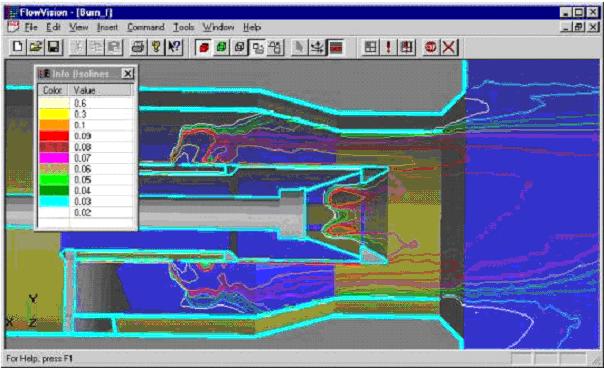The height and width of the screenshot is (368, 604).
Task: Open the Edit menu
Action: [x=54, y=27]
